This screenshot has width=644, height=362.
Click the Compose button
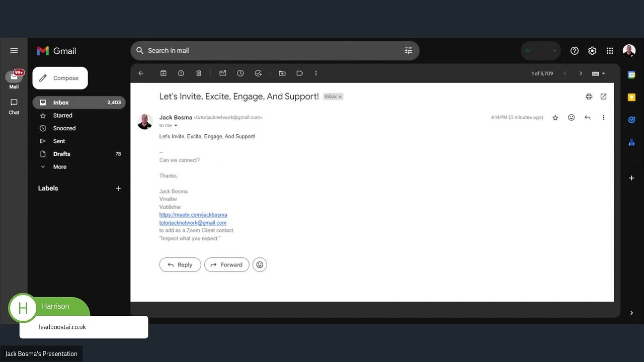click(60, 78)
